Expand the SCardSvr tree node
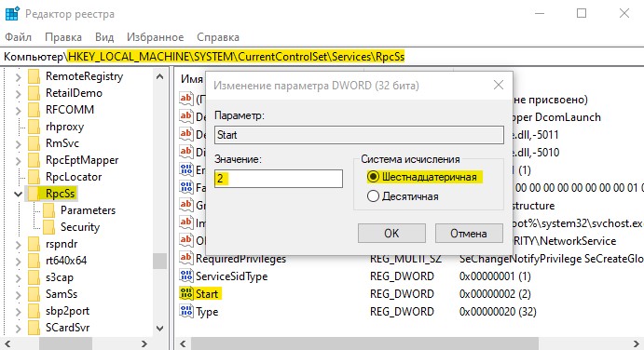This screenshot has height=350, width=644. [18, 328]
